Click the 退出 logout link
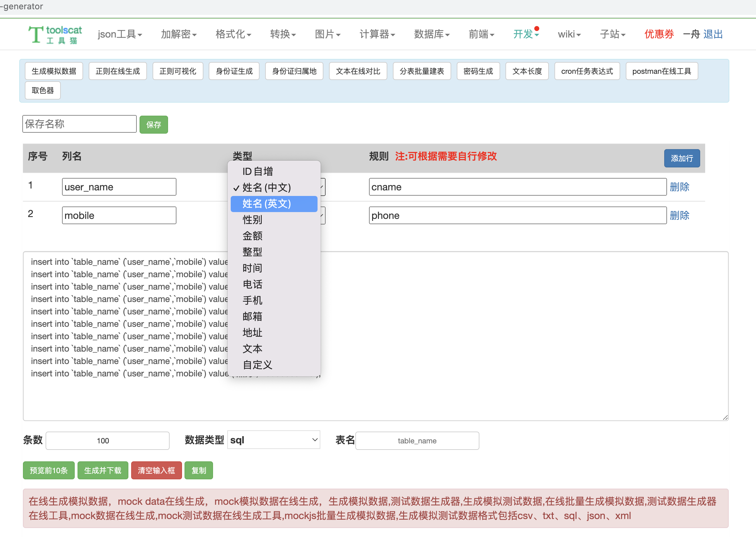Screen dimensions: 756x537 [x=713, y=34]
